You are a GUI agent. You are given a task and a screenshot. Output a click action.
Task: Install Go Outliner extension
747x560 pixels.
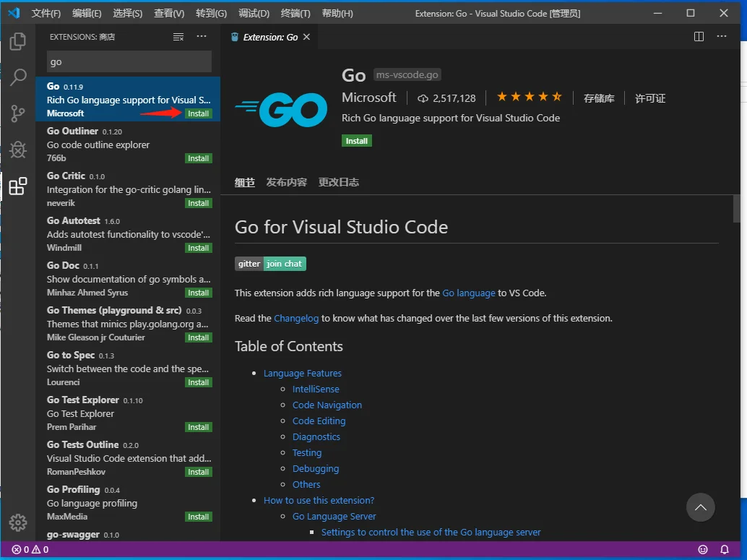(x=198, y=158)
